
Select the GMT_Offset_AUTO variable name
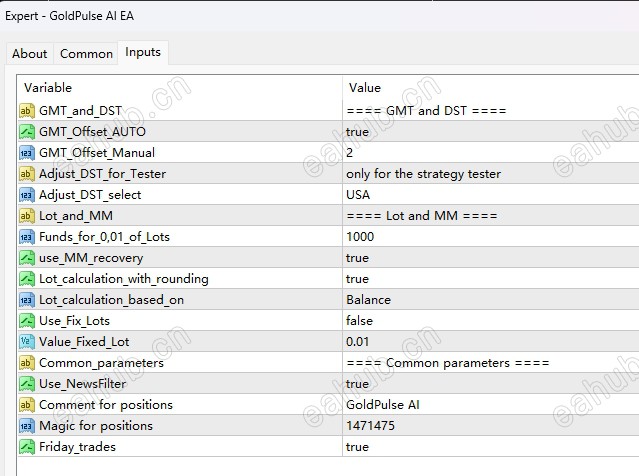92,132
